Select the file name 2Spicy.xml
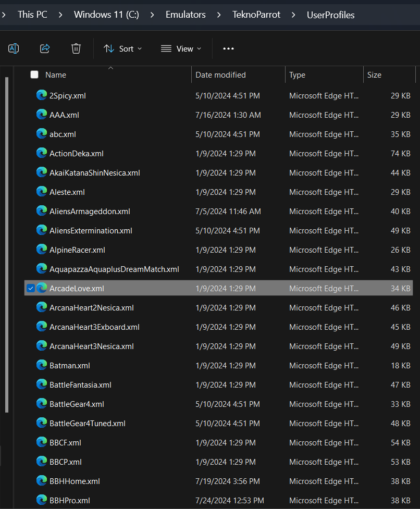The height and width of the screenshot is (509, 420). (68, 96)
